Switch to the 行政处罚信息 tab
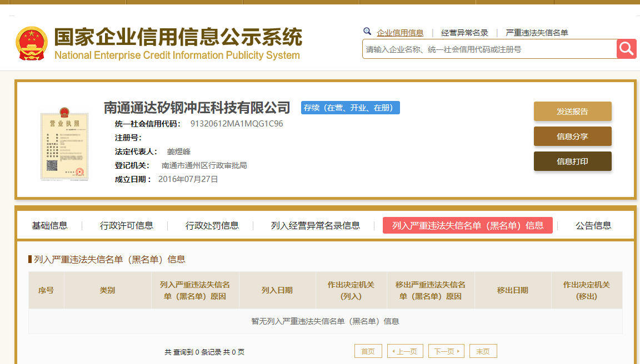 point(212,225)
